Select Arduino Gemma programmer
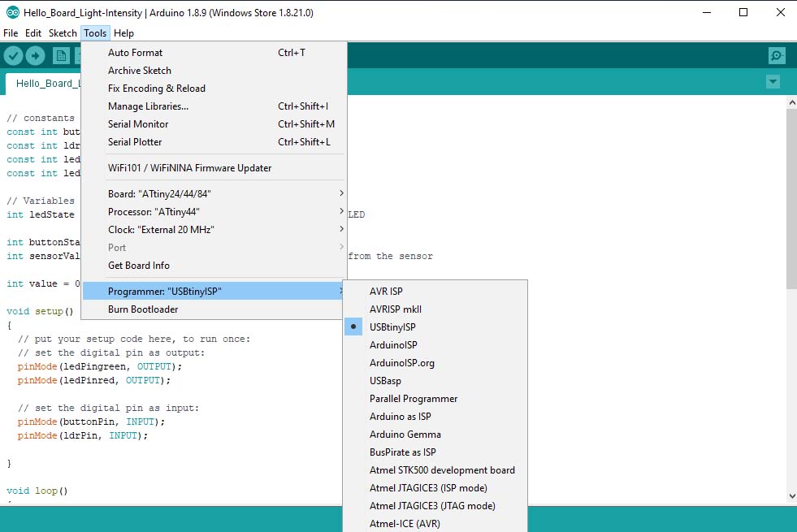This screenshot has height=532, width=797. [435, 435]
